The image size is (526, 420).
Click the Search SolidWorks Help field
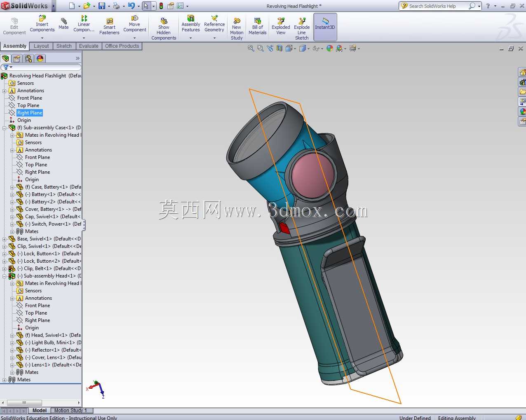438,6
